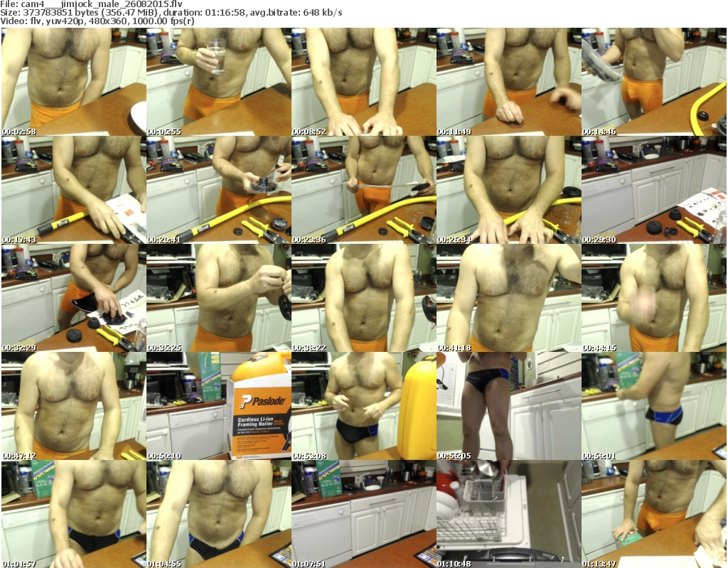Choose the thumbnail stamped 00:41:18
This screenshot has width=728, height=568.
click(508, 298)
